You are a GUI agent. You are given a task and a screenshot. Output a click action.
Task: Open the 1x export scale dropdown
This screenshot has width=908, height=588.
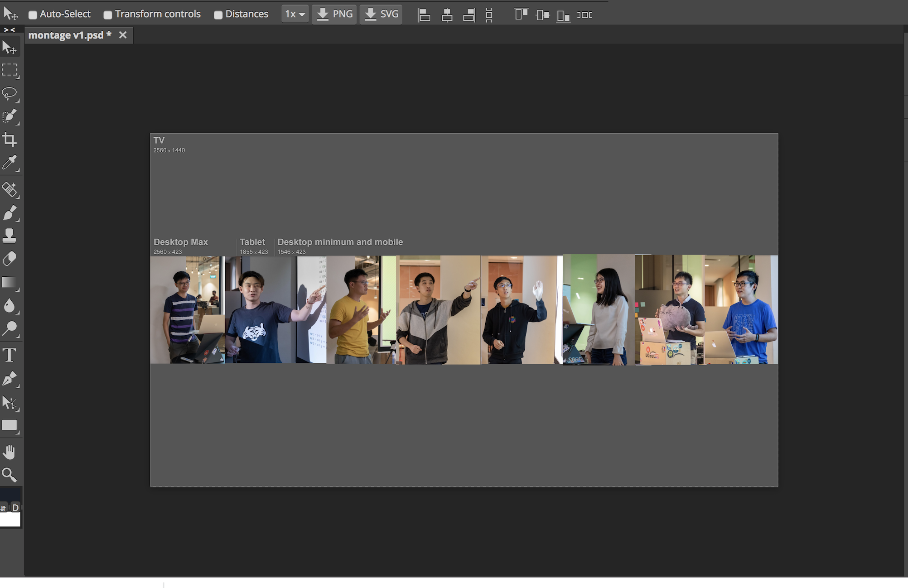coord(295,14)
